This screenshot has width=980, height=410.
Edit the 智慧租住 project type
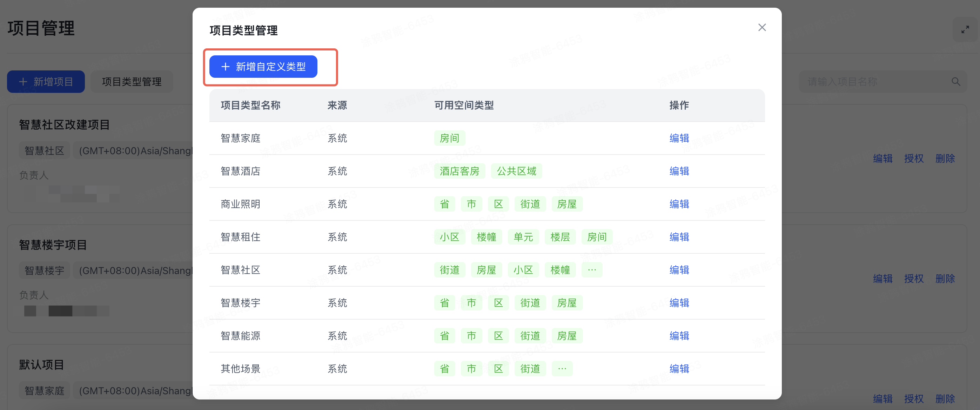click(679, 237)
